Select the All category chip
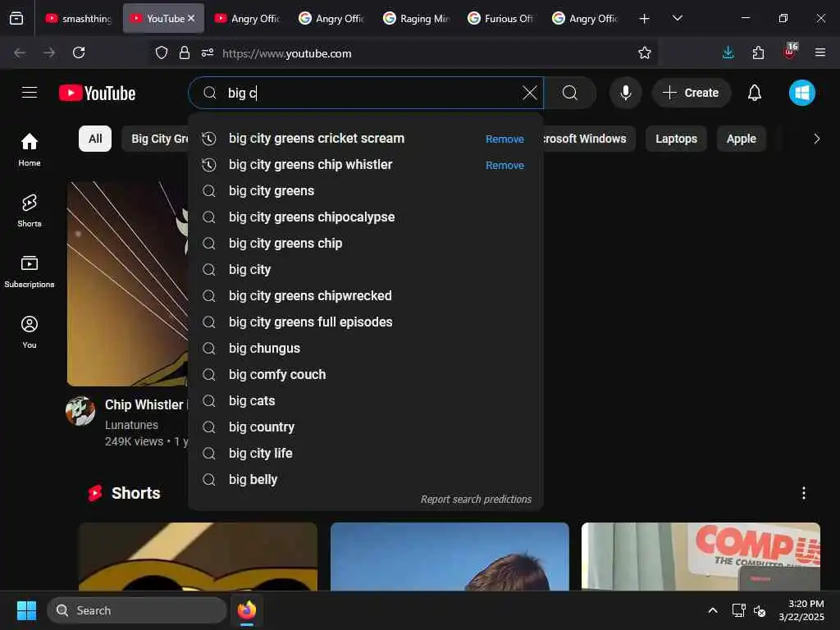 (x=95, y=139)
